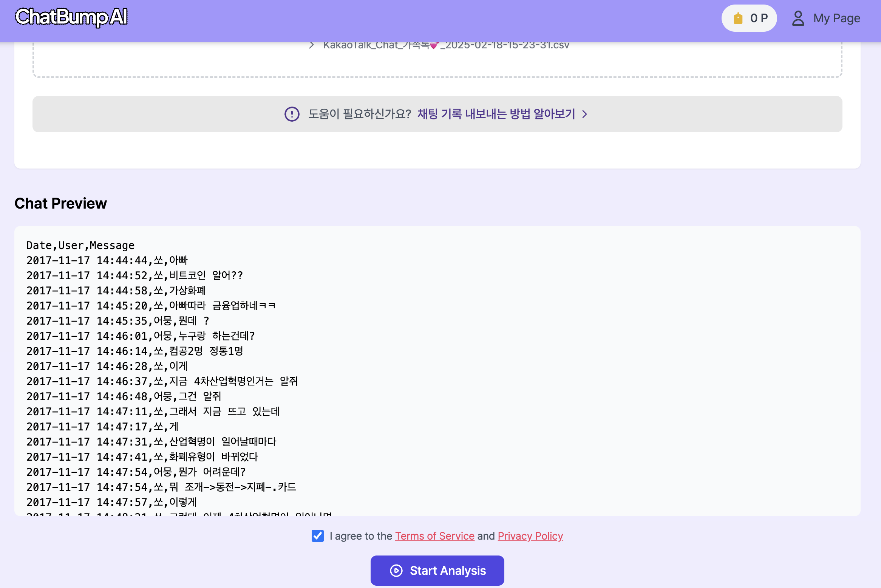Image resolution: width=881 pixels, height=588 pixels.
Task: Open the Privacy Policy link
Action: pos(530,536)
